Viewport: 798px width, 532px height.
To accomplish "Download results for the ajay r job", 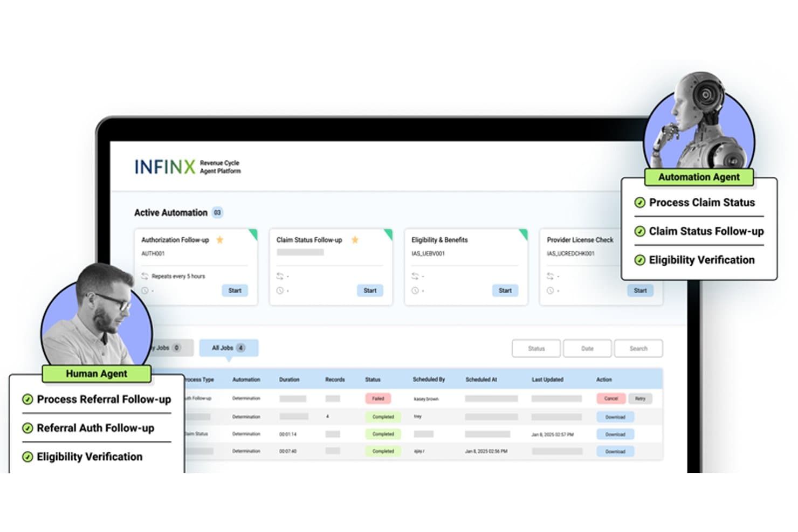I will tap(615, 451).
